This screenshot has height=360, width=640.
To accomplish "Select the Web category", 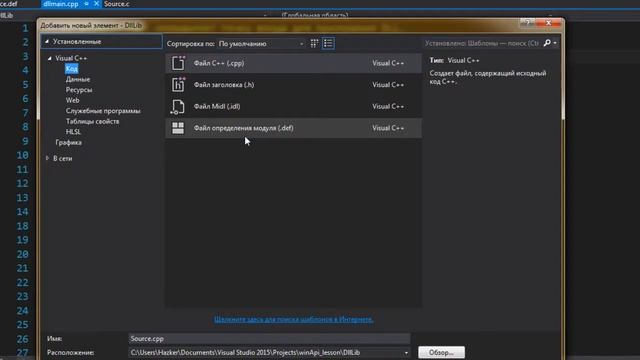I will point(72,100).
